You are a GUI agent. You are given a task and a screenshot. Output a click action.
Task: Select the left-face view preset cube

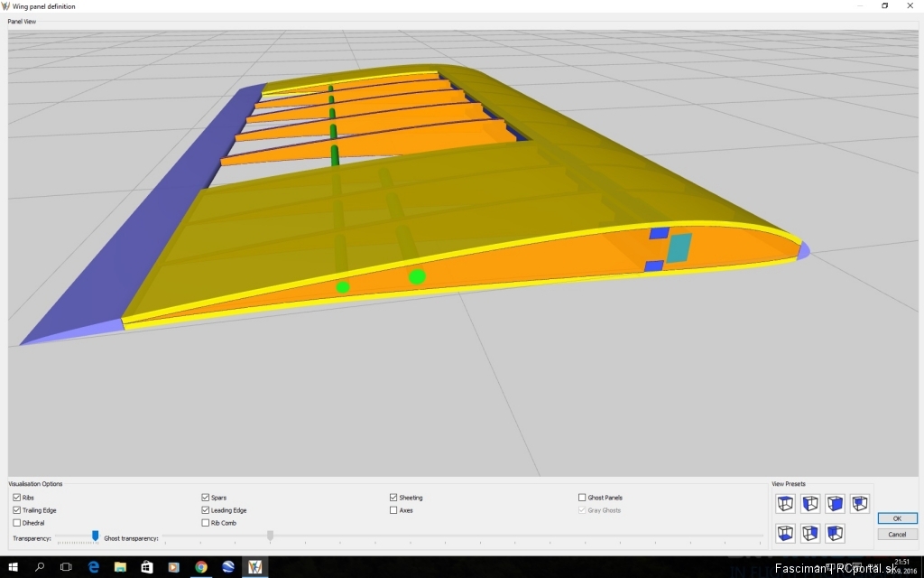point(810,504)
